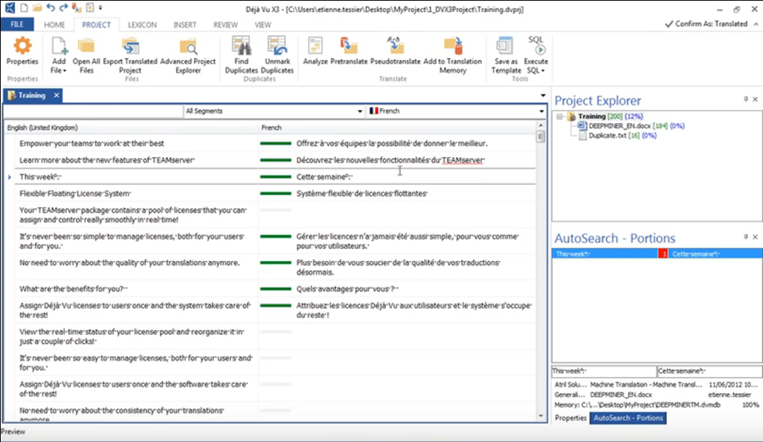
Task: Click source 'Empower your teams to work at their best'
Action: pyautogui.click(x=91, y=144)
